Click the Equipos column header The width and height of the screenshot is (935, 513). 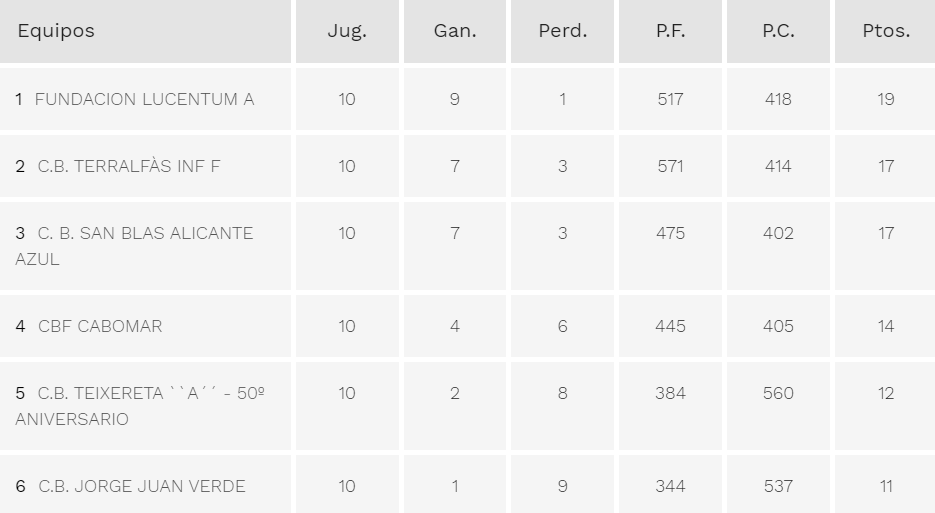pos(56,31)
